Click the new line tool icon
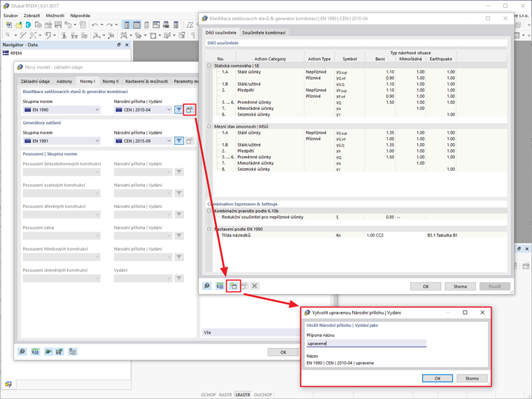The height and width of the screenshot is (399, 532). pos(22,35)
